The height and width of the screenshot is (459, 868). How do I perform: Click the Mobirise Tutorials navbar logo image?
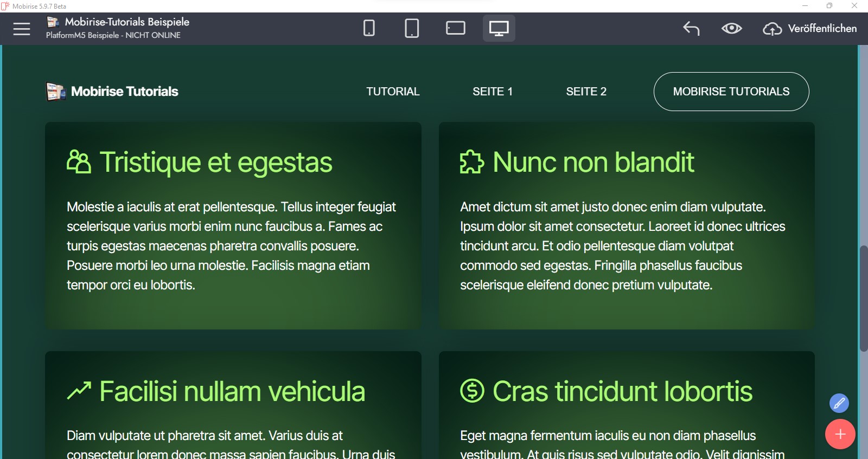pos(56,92)
